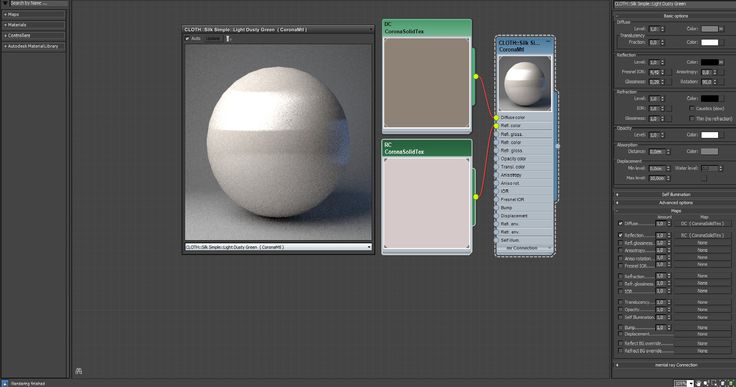Open the RC (CoronaSolidTex) map button
This screenshot has width=736, height=387.
pyautogui.click(x=702, y=235)
